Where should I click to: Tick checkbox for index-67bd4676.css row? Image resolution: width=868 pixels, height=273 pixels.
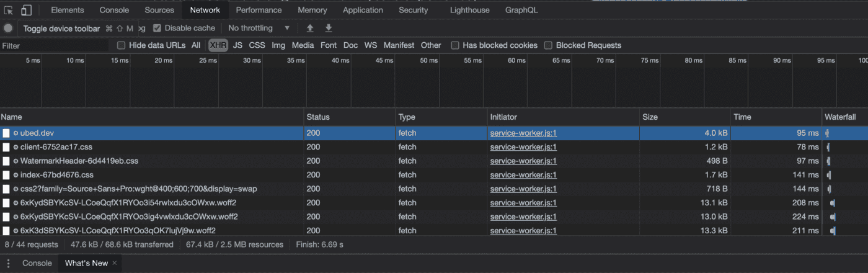[x=6, y=175]
